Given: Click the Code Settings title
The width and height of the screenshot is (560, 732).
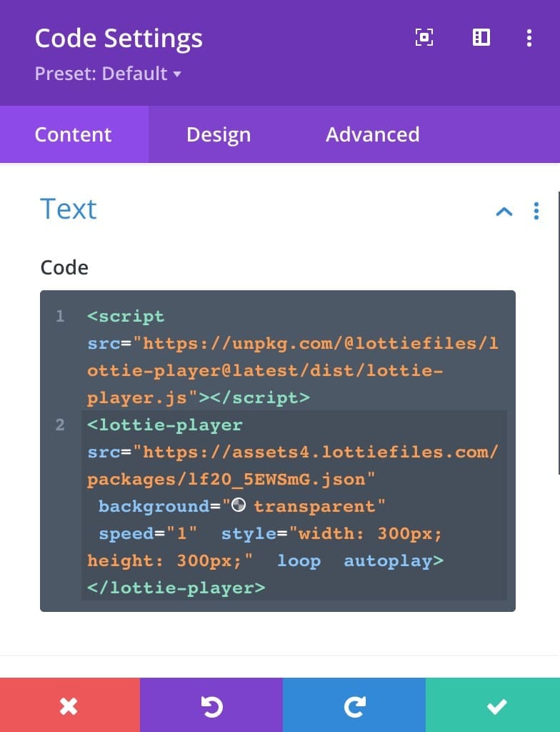Looking at the screenshot, I should (119, 39).
